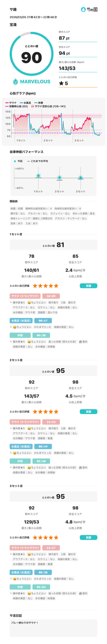The width and height of the screenshot is (107, 644).
Task: Click the 10:09 sauna time badge
Action: (x=51, y=296)
